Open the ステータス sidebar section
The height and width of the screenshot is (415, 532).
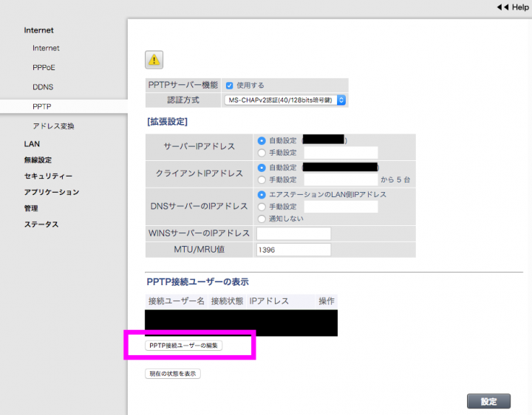click(x=41, y=224)
